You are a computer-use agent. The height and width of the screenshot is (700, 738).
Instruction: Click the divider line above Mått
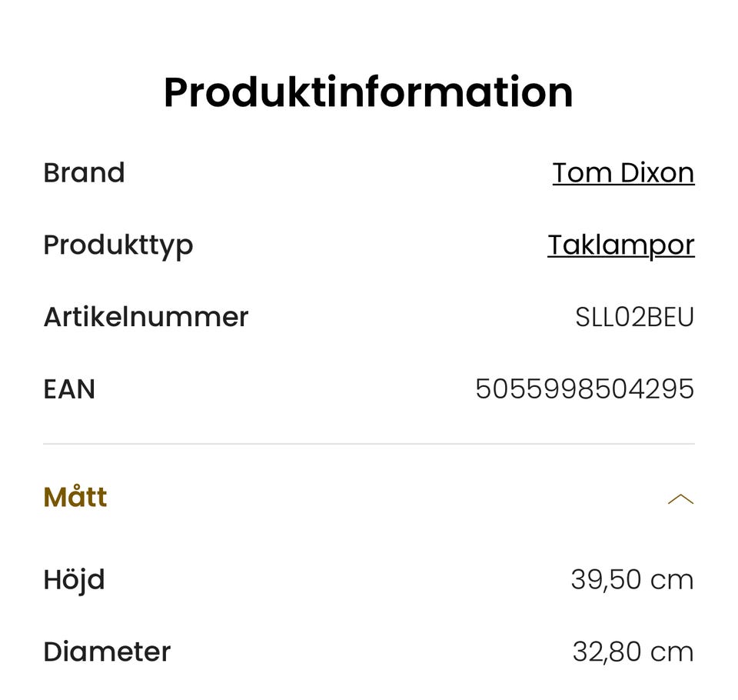click(x=368, y=444)
